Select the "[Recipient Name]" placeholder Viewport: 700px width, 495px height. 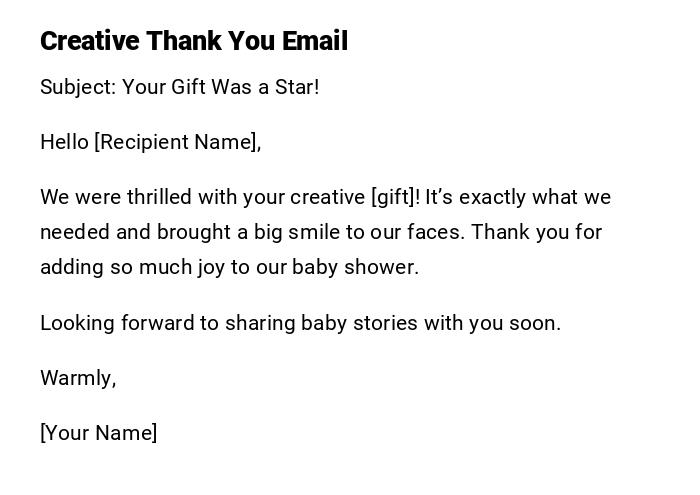coord(177,142)
